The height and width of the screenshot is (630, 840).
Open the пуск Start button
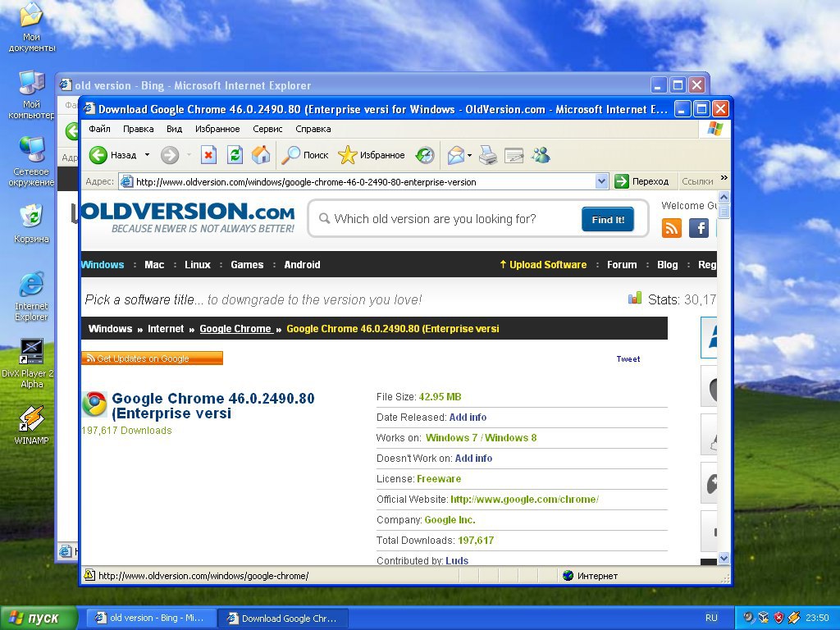point(39,619)
